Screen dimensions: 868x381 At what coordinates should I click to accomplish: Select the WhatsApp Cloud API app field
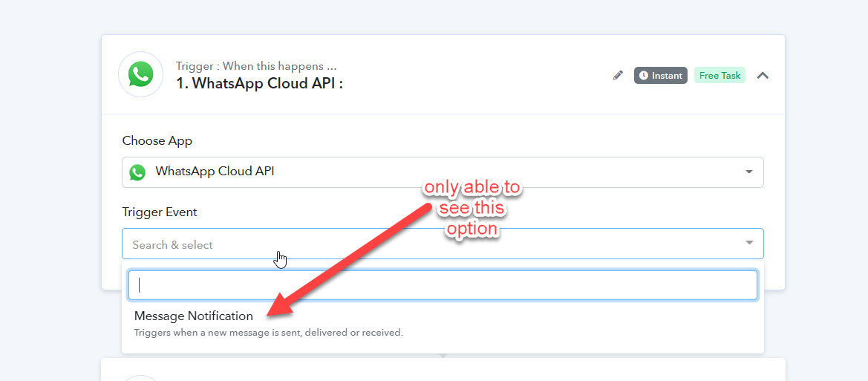(x=443, y=172)
